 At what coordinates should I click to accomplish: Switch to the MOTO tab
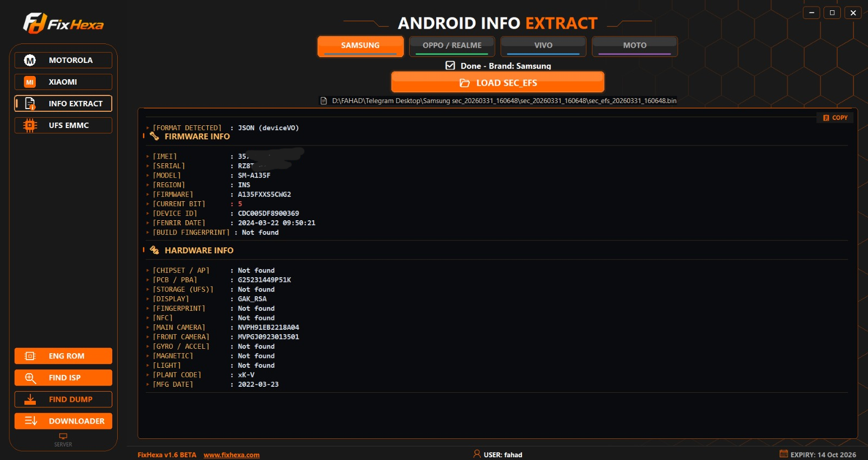pyautogui.click(x=635, y=46)
